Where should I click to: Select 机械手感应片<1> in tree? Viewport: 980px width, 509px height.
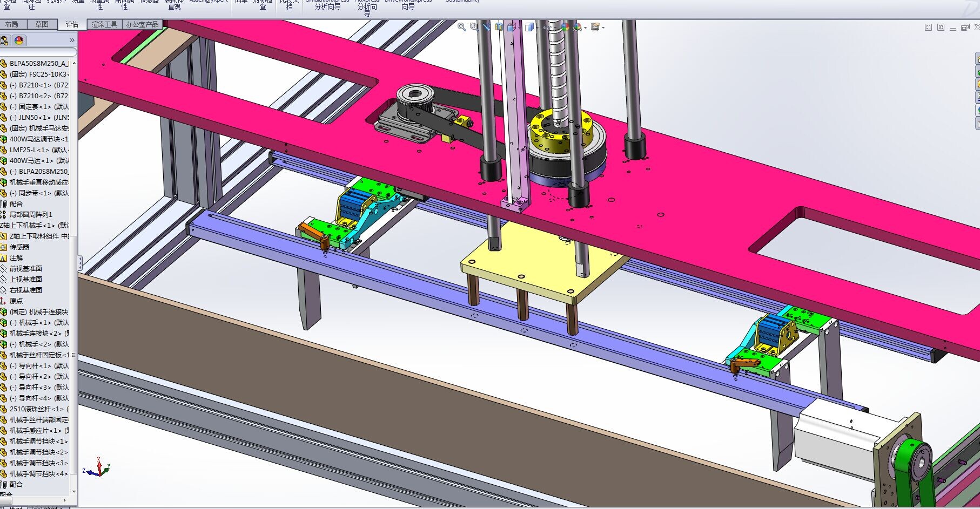pyautogui.click(x=39, y=430)
